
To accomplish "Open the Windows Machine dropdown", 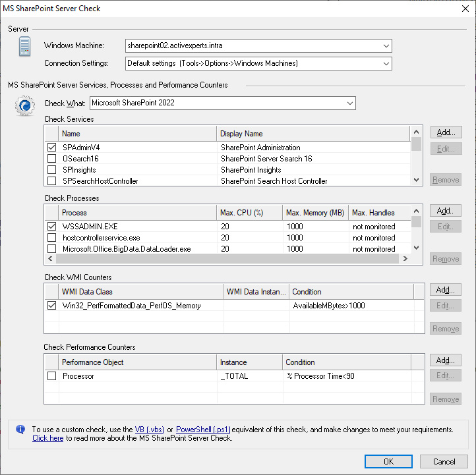I will point(386,46).
